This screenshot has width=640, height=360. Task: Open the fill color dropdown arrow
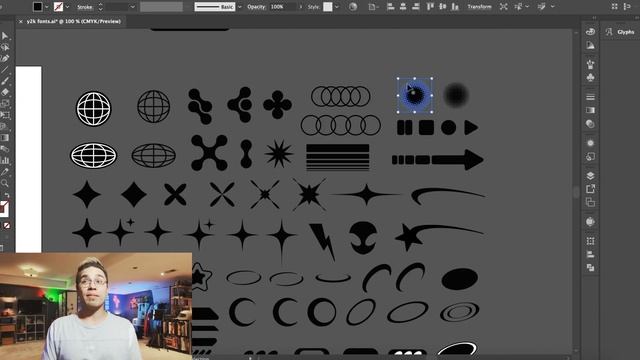[x=47, y=7]
